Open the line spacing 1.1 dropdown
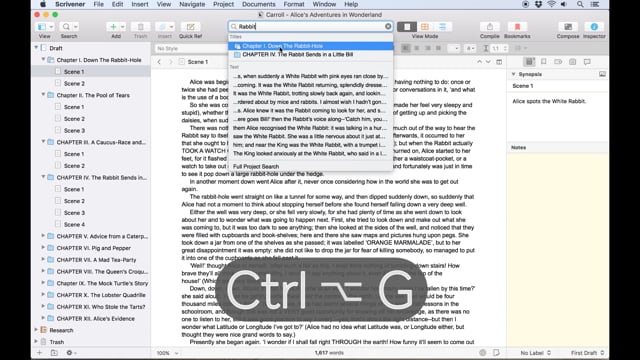Viewport: 640px width, 360px height. (x=496, y=48)
